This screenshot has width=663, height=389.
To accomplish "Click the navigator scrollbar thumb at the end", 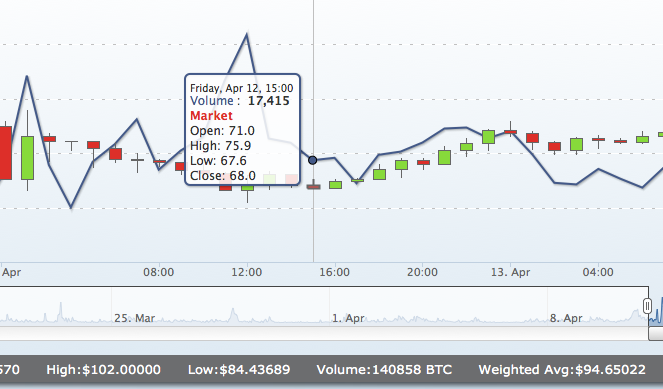I will tap(656, 334).
